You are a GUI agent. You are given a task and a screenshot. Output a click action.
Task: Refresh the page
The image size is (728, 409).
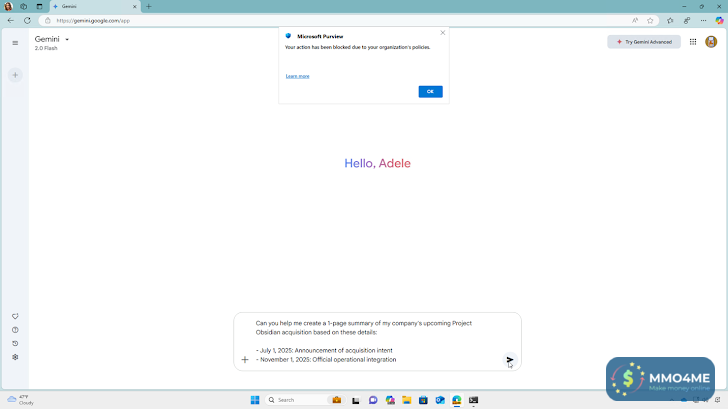coord(27,20)
